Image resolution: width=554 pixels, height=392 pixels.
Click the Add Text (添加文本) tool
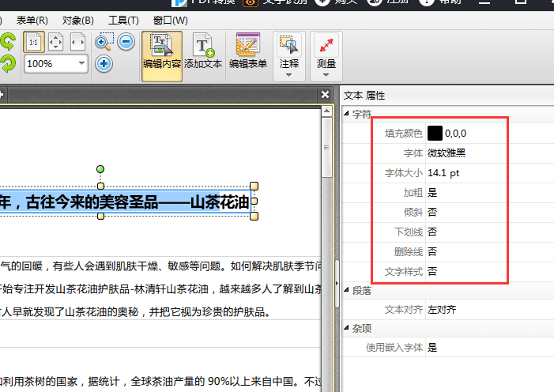coord(203,51)
